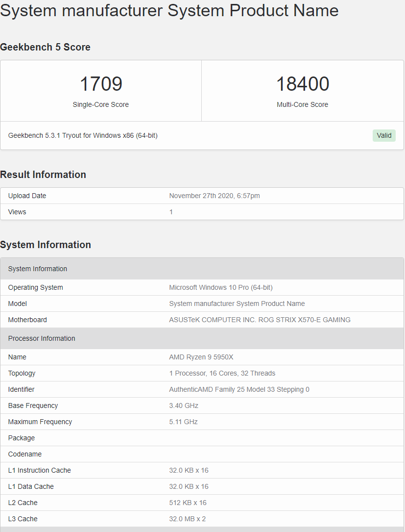Click the Identifier row label
This screenshot has height=532, width=405.
[21, 389]
